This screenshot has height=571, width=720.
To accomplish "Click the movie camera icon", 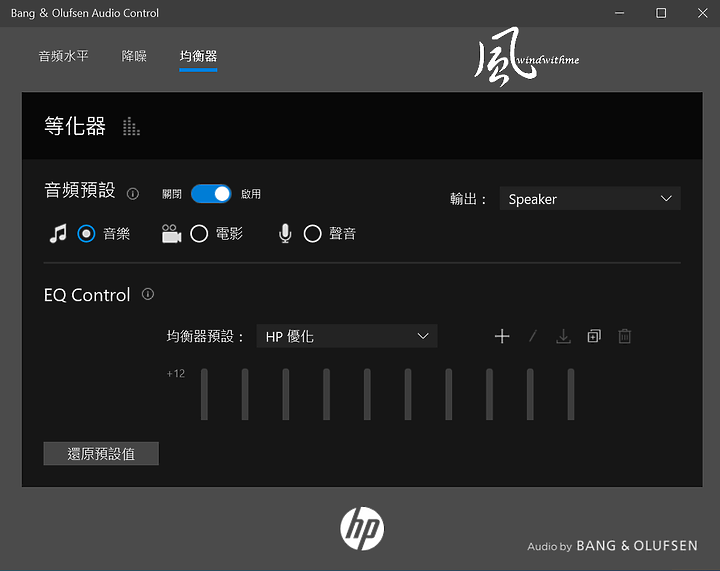I will [171, 234].
